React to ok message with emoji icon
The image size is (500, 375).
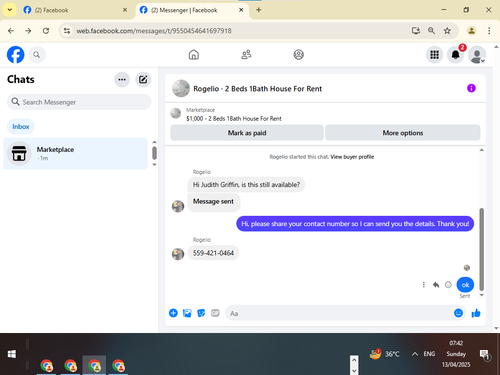(448, 285)
